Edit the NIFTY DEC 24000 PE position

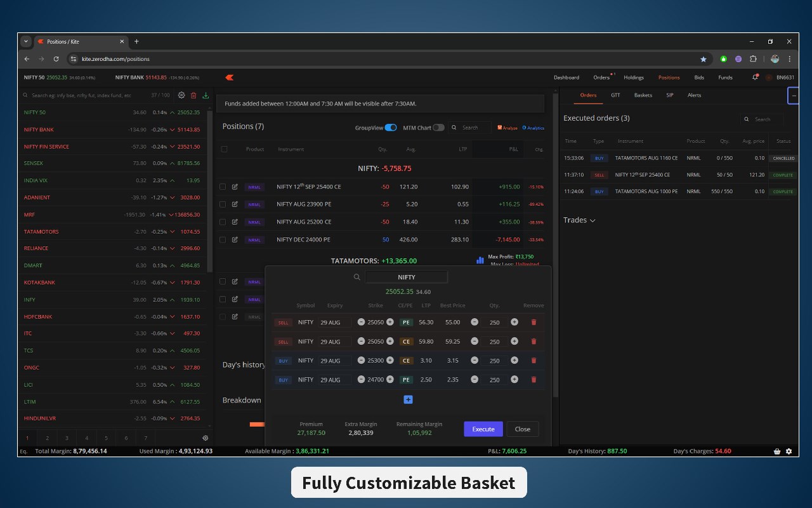coord(235,239)
